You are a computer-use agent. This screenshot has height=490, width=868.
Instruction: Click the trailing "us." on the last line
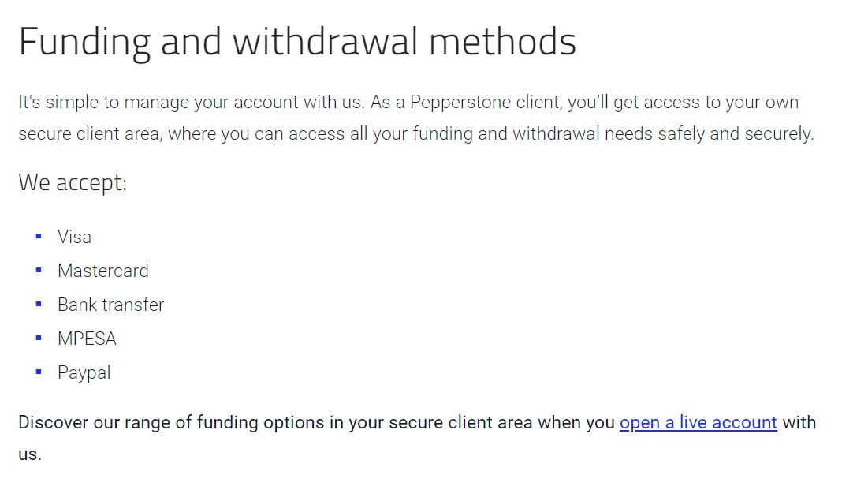(29, 454)
